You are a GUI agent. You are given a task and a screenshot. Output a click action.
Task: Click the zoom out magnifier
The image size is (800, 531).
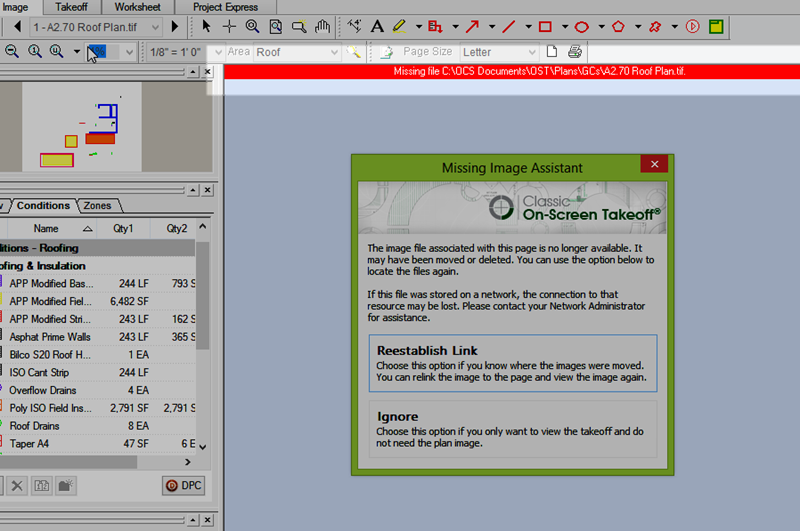click(12, 51)
